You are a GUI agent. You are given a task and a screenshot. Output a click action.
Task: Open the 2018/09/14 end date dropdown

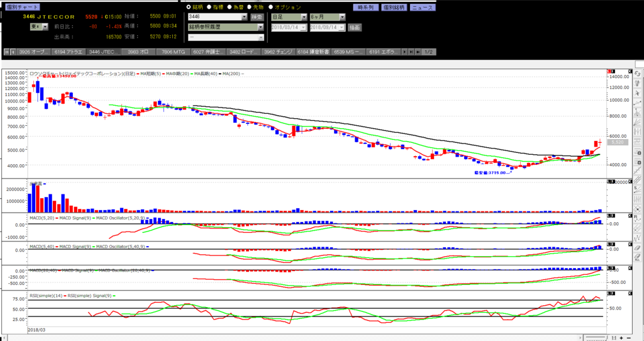tap(342, 27)
